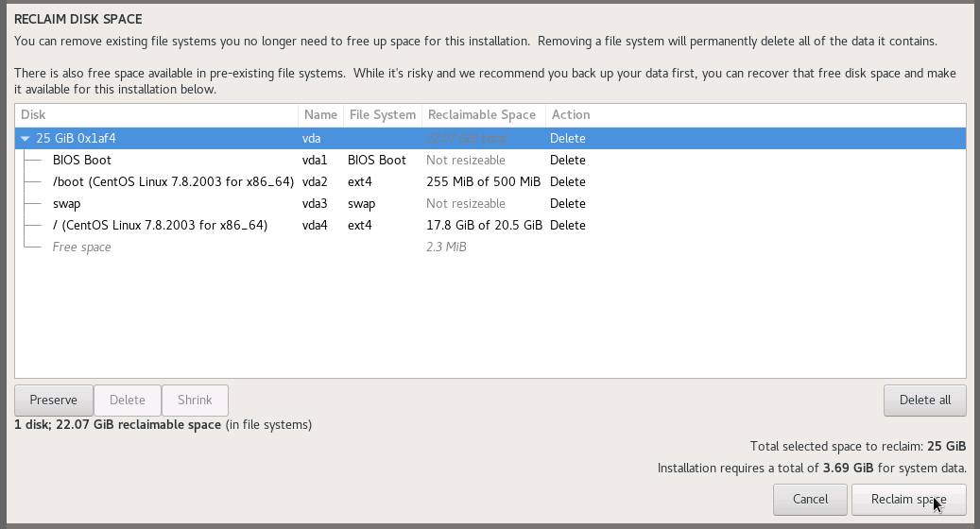
Task: Click the Preserve button
Action: point(53,400)
